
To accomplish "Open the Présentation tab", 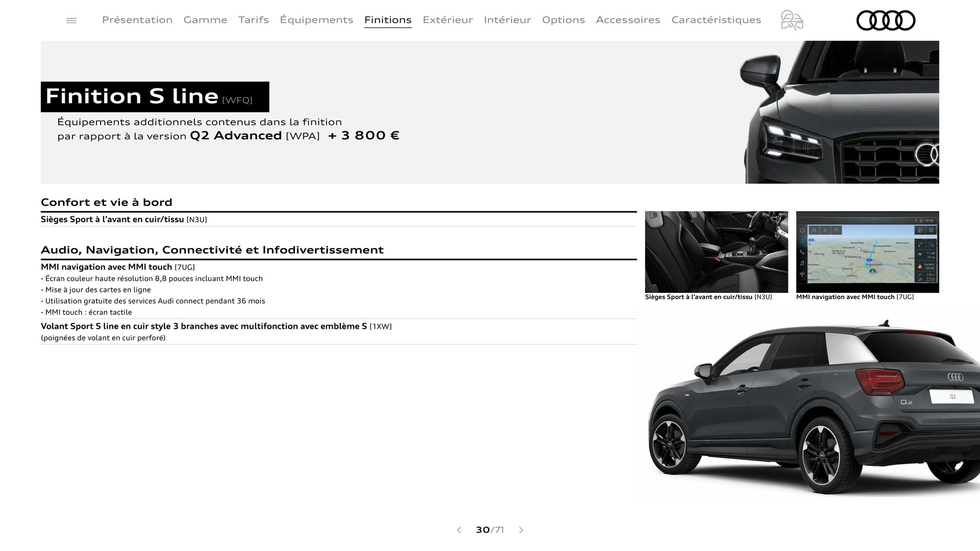I will pyautogui.click(x=137, y=20).
